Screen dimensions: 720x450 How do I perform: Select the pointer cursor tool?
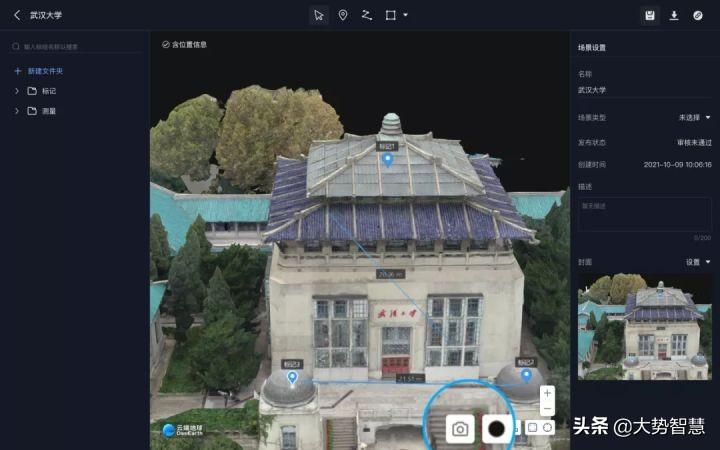319,15
